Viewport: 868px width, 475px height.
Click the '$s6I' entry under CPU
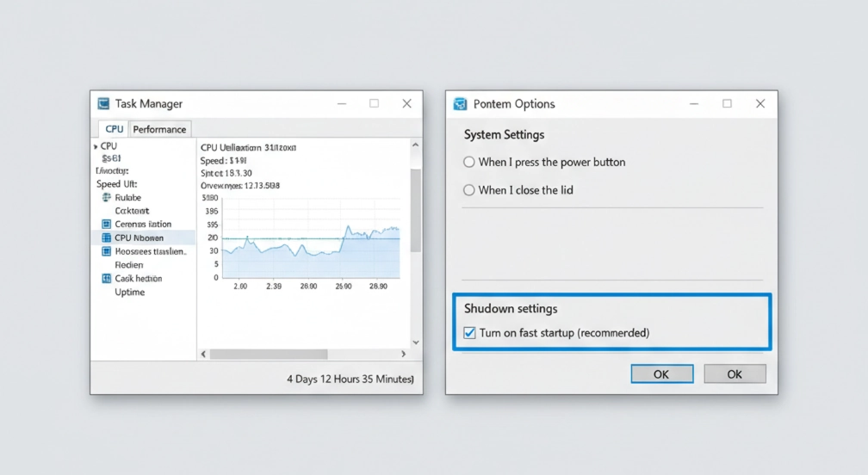click(x=111, y=158)
